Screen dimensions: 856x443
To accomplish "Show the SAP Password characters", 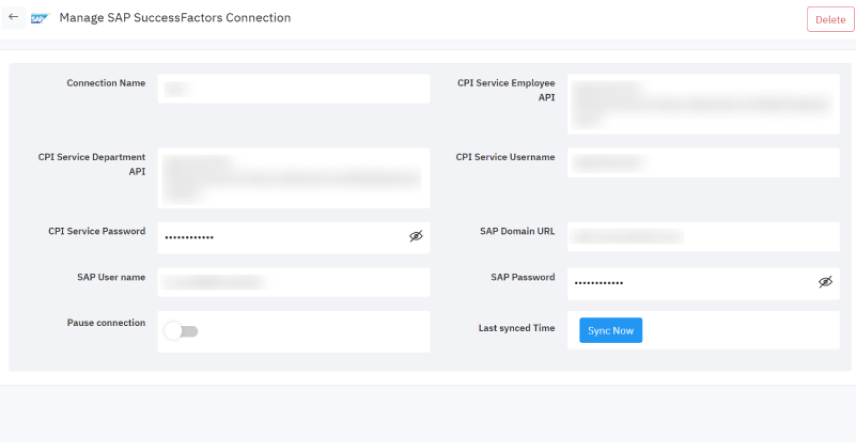I will pyautogui.click(x=825, y=282).
